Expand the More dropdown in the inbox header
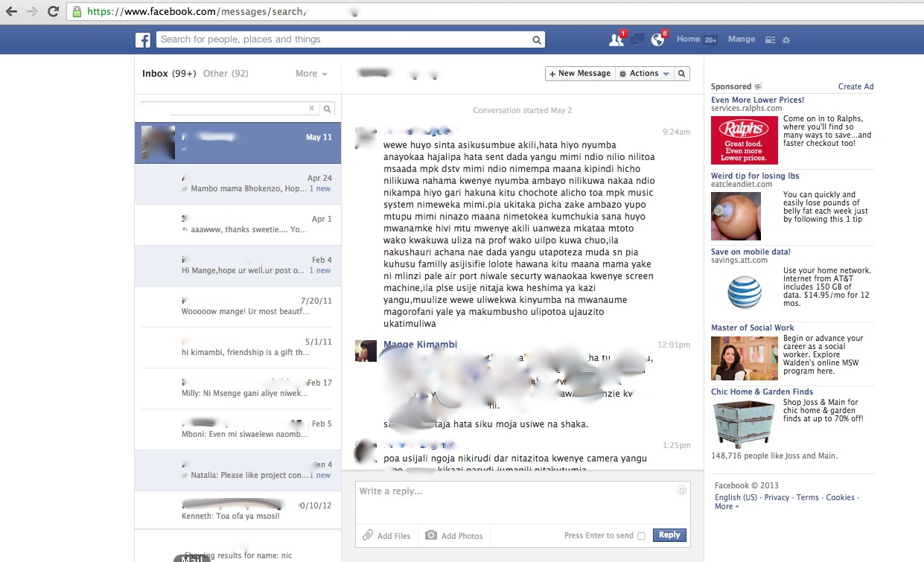The width and height of the screenshot is (924, 562). [311, 74]
